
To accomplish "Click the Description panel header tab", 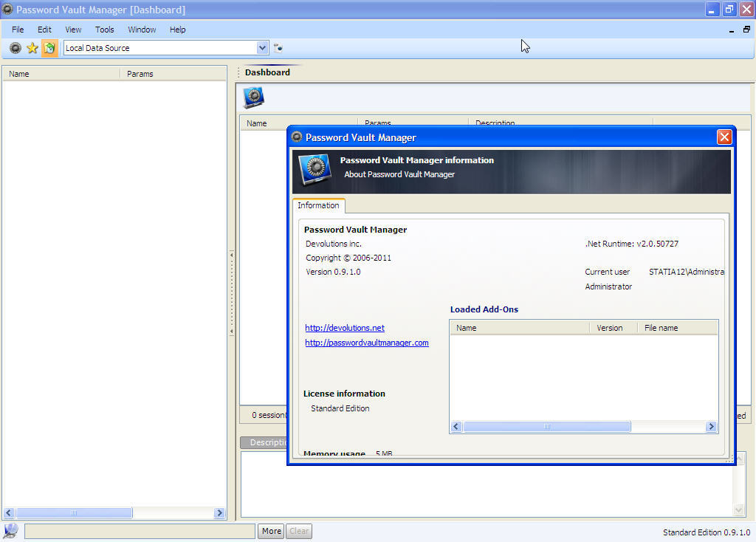I will point(264,442).
